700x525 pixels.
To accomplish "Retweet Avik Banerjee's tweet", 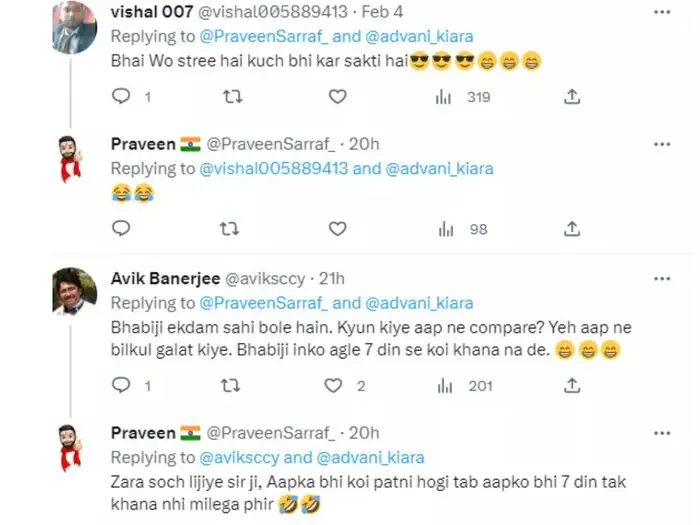I will pyautogui.click(x=230, y=385).
